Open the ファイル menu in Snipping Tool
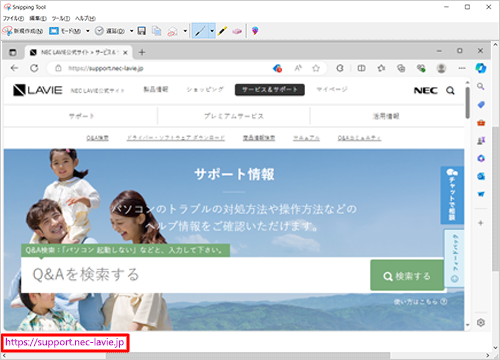The image size is (500, 360). coord(14,19)
